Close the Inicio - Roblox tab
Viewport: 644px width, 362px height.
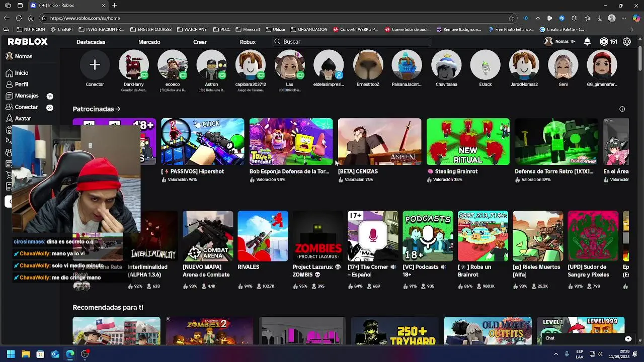[x=104, y=6]
